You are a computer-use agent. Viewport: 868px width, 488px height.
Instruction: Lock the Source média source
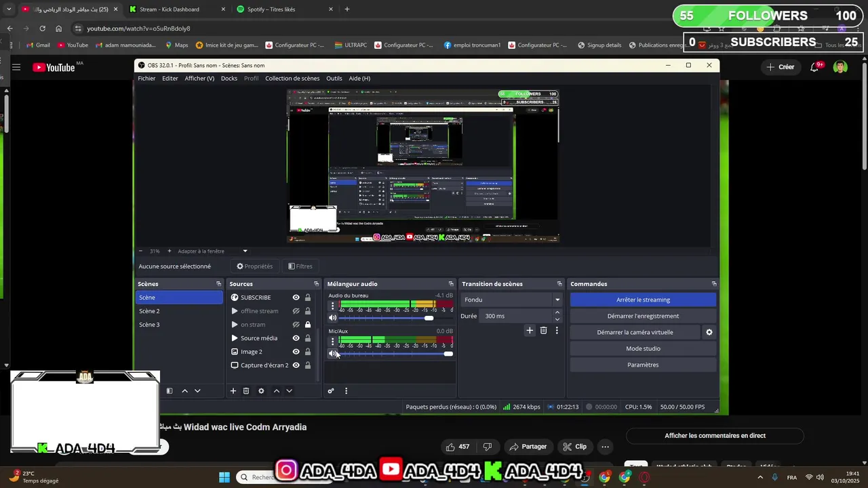tap(308, 338)
